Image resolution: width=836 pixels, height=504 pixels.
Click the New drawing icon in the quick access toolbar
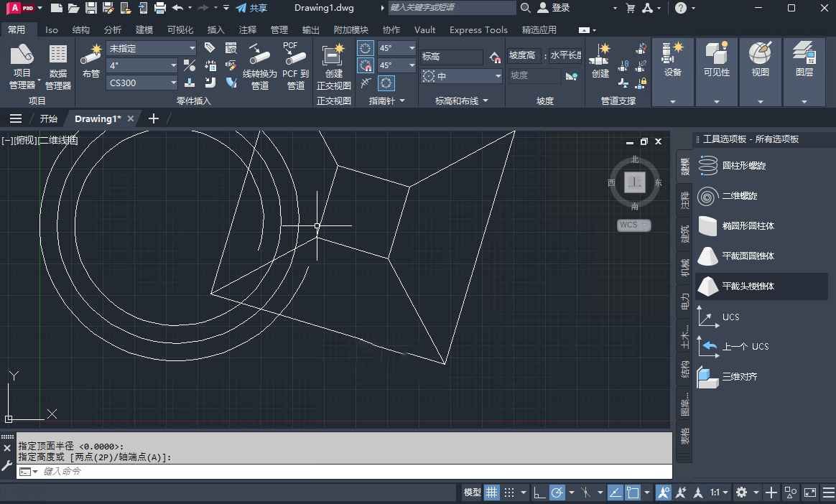pos(57,8)
